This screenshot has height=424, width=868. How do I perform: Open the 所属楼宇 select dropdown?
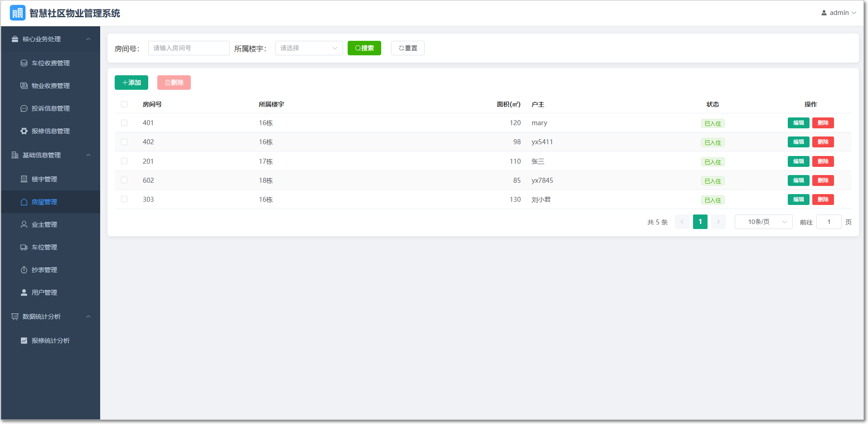point(309,48)
